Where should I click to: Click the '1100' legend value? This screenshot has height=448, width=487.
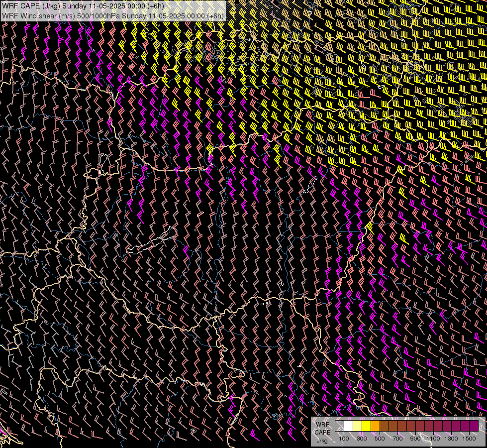433,439
